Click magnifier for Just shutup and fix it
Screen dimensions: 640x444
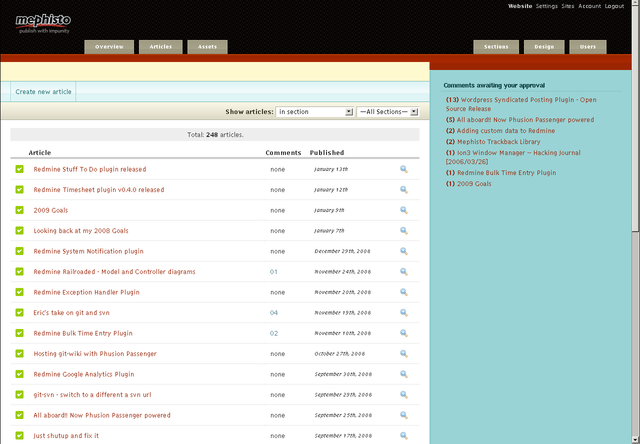point(404,436)
